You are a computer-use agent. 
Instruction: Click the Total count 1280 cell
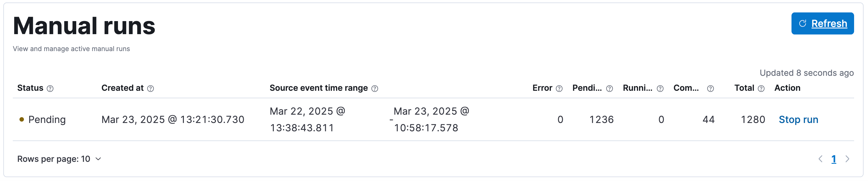coord(753,119)
